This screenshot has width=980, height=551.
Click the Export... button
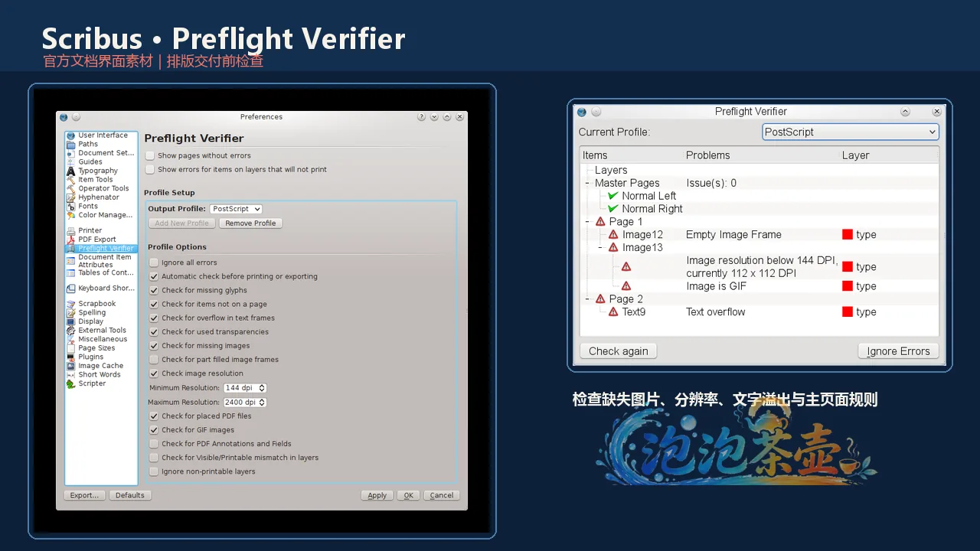click(x=84, y=495)
